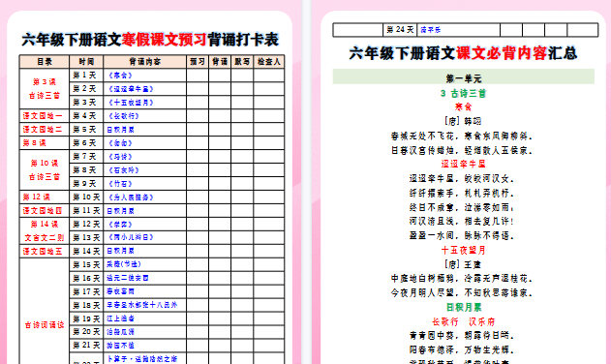This screenshot has height=364, width=611.
Task: Click the 《两小儿辩日》 table entry
Action: (131, 237)
